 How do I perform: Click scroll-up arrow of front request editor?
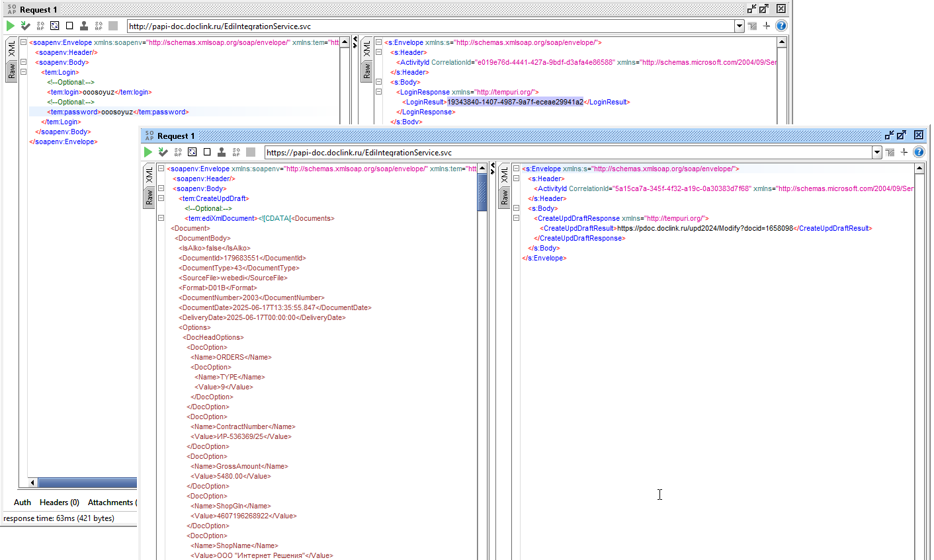482,169
